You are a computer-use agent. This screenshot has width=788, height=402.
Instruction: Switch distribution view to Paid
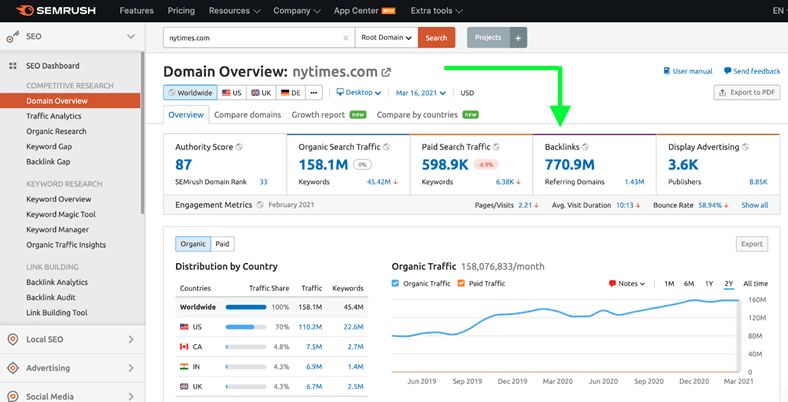point(222,244)
